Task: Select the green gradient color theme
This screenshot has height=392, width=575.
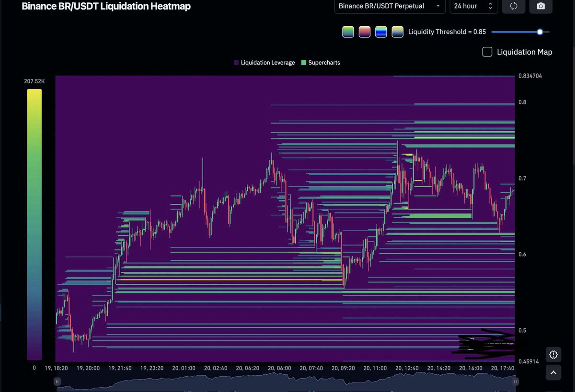Action: tap(348, 32)
